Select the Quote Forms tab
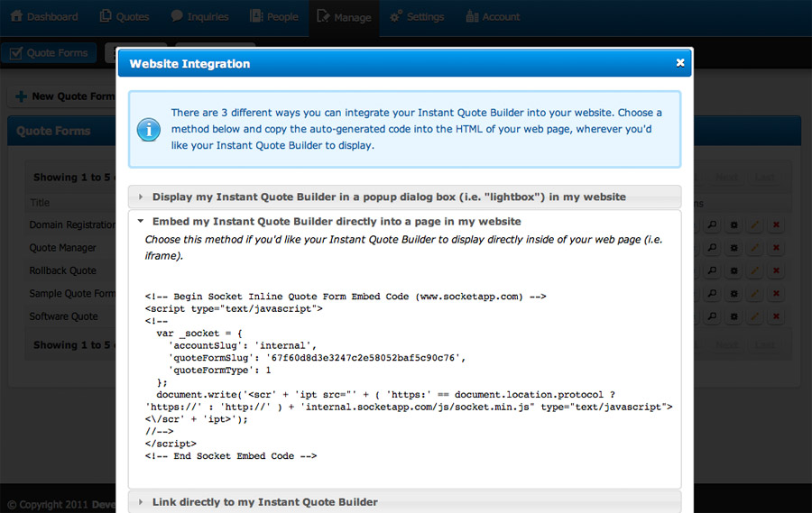Image resolution: width=812 pixels, height=513 pixels. [x=49, y=53]
